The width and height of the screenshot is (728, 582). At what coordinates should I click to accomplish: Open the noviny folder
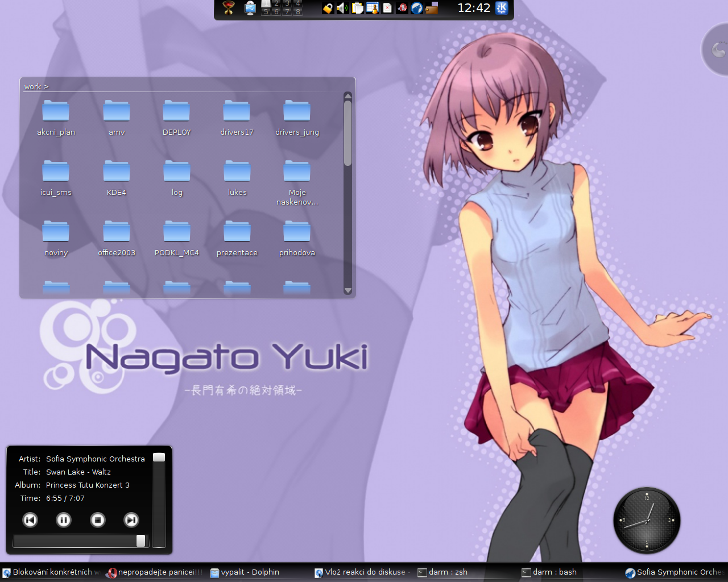[x=56, y=238]
